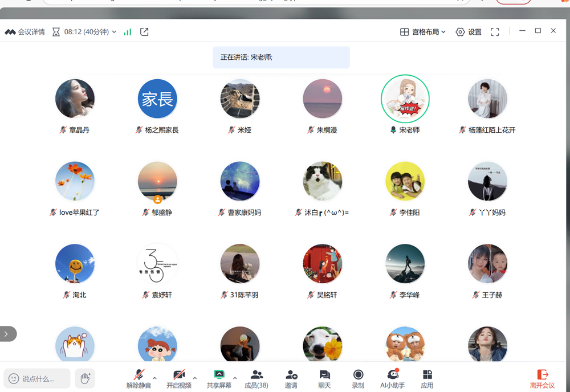The image size is (570, 392).
Task: Select love苹果红了's flower avatar
Action: (x=75, y=181)
